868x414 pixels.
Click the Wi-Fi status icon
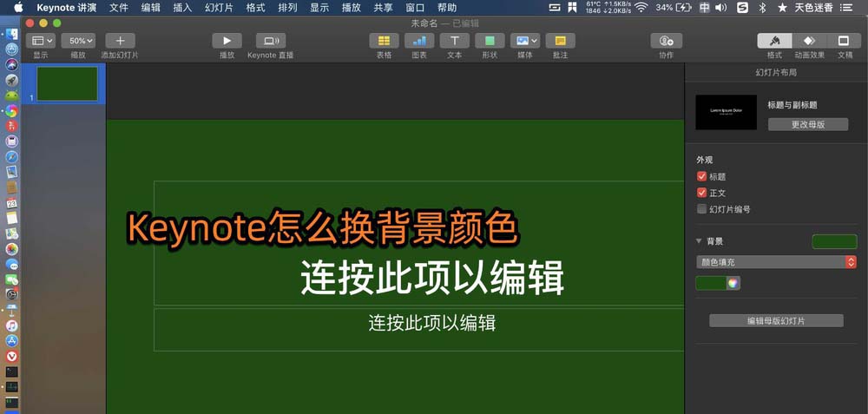(641, 7)
